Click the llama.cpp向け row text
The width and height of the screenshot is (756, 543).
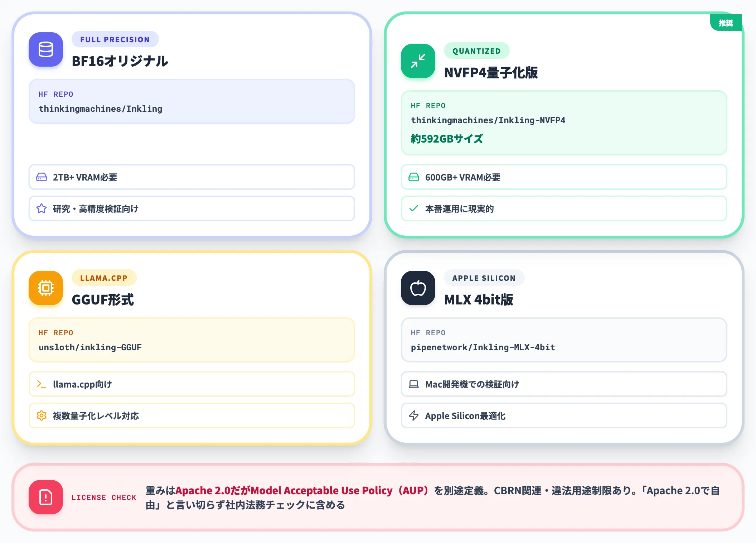(x=82, y=384)
